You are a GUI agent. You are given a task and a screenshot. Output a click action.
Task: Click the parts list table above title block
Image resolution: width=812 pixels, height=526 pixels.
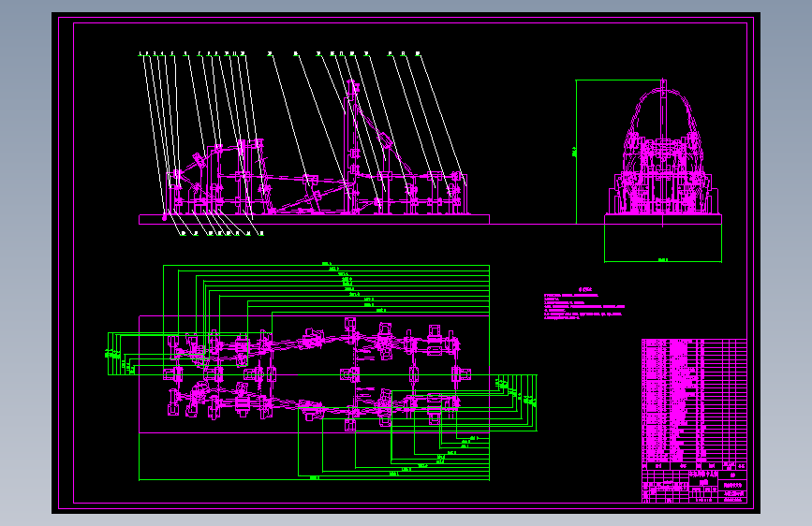point(694,404)
